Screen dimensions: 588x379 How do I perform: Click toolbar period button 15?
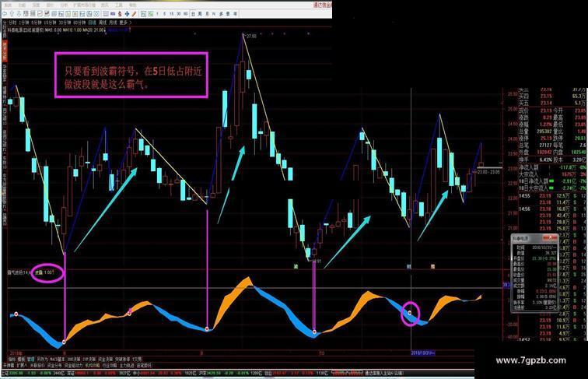(x=171, y=14)
